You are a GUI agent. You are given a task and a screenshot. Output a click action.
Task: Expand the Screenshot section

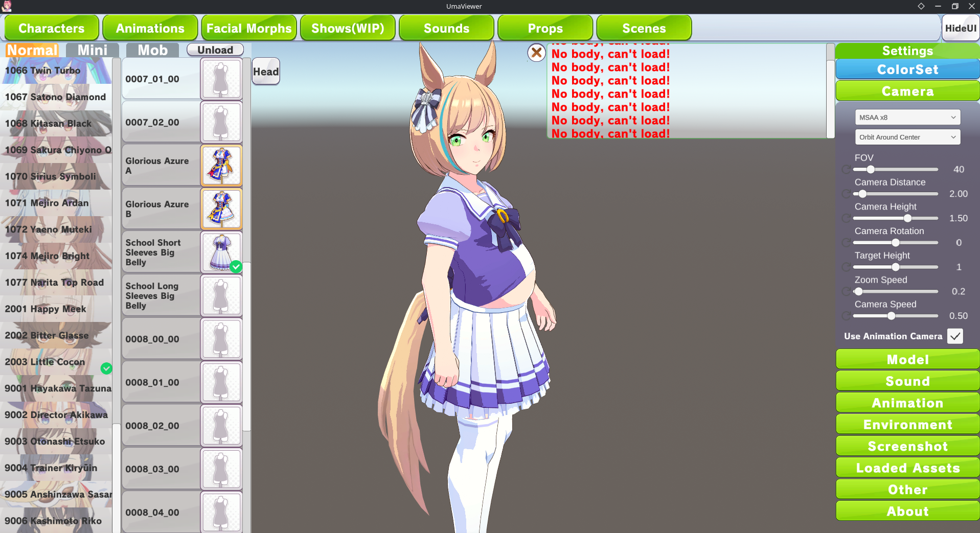tap(907, 447)
